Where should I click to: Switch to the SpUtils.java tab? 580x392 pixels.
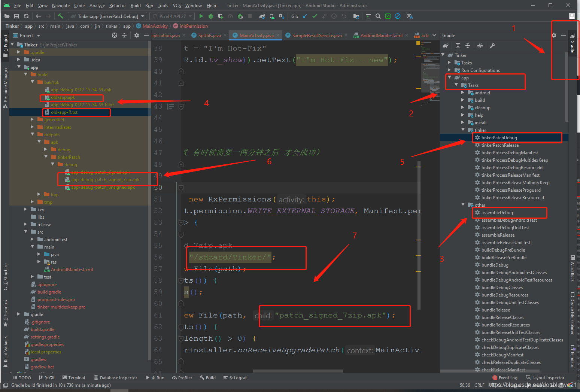pos(209,35)
